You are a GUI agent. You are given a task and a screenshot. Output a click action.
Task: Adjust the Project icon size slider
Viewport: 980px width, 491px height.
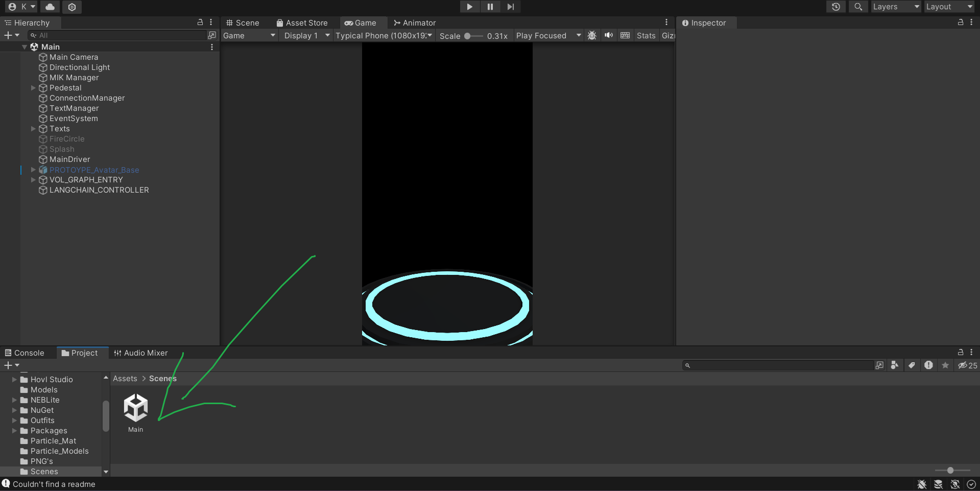click(952, 471)
